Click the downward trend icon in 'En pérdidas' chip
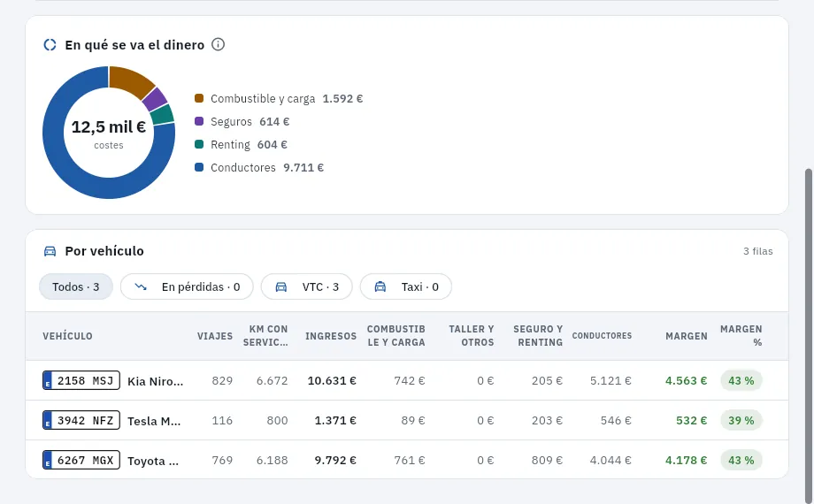 (x=141, y=287)
